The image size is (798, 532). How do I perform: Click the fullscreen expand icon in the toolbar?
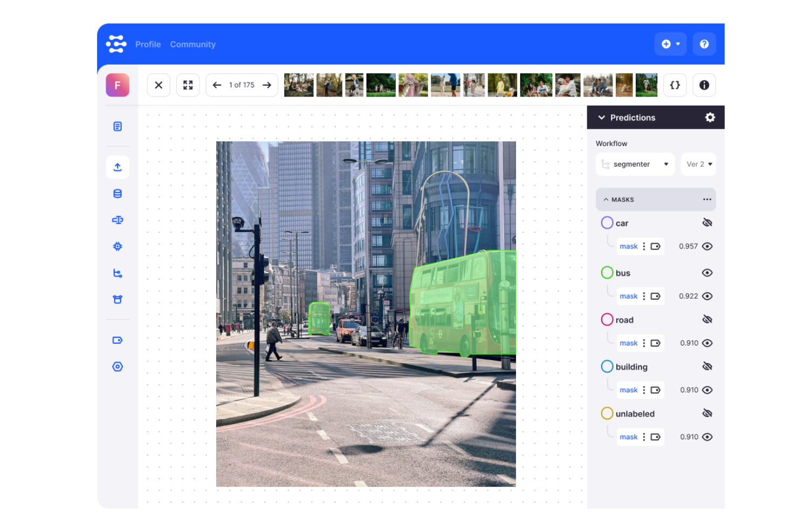click(x=188, y=85)
